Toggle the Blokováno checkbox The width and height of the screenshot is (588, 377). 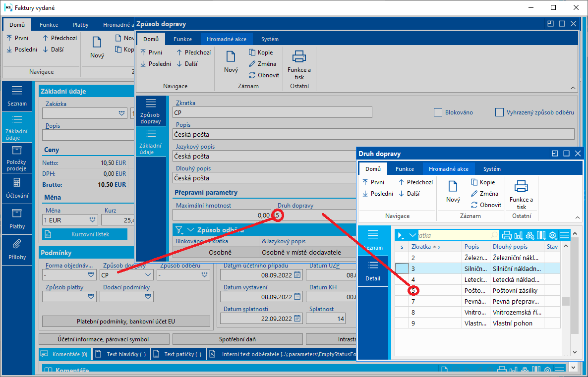(x=438, y=112)
